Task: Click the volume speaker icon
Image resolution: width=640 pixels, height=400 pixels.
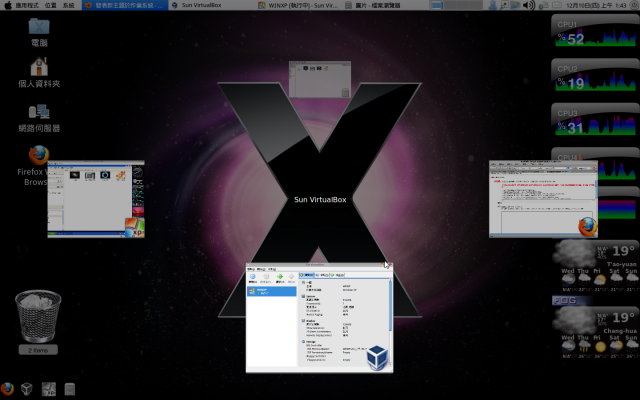Action: tap(529, 5)
